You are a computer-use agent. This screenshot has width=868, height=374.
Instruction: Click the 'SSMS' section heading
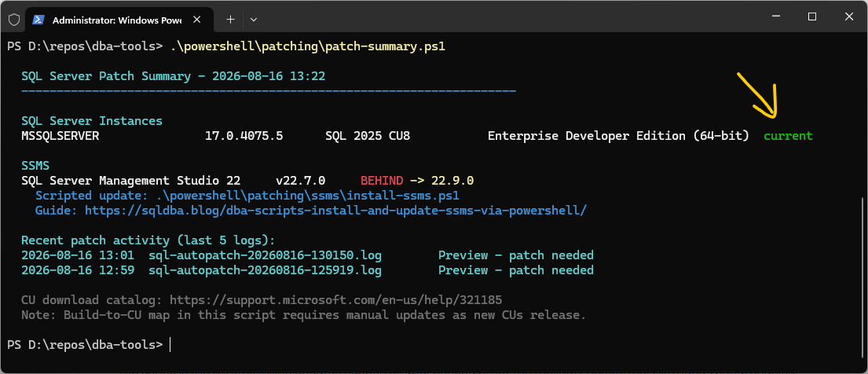pos(35,166)
